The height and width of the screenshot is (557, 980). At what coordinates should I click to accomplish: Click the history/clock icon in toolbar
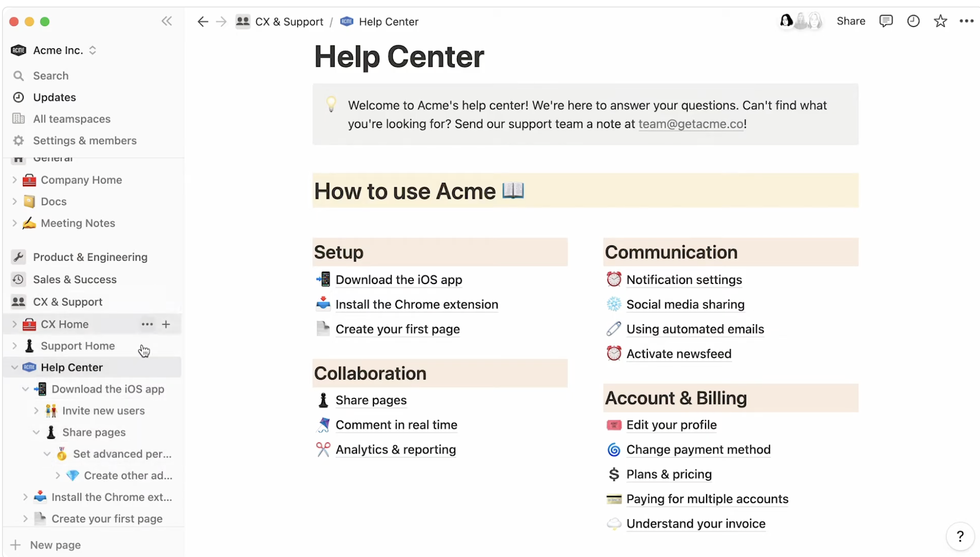tap(913, 21)
